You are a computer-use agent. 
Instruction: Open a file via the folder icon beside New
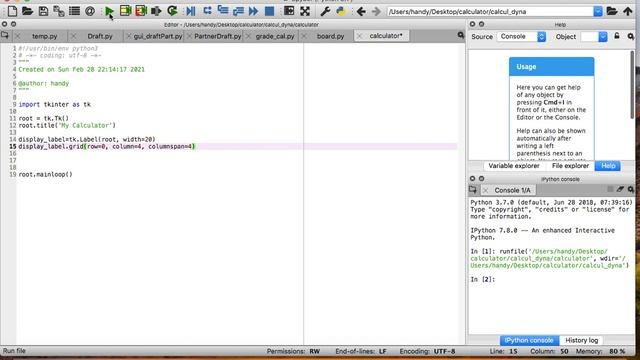(x=27, y=11)
